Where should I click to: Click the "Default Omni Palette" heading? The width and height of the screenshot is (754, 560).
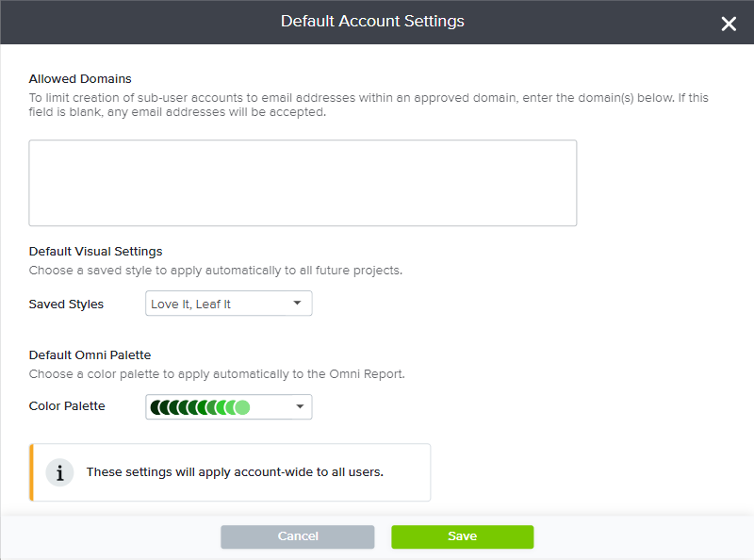pyautogui.click(x=90, y=355)
